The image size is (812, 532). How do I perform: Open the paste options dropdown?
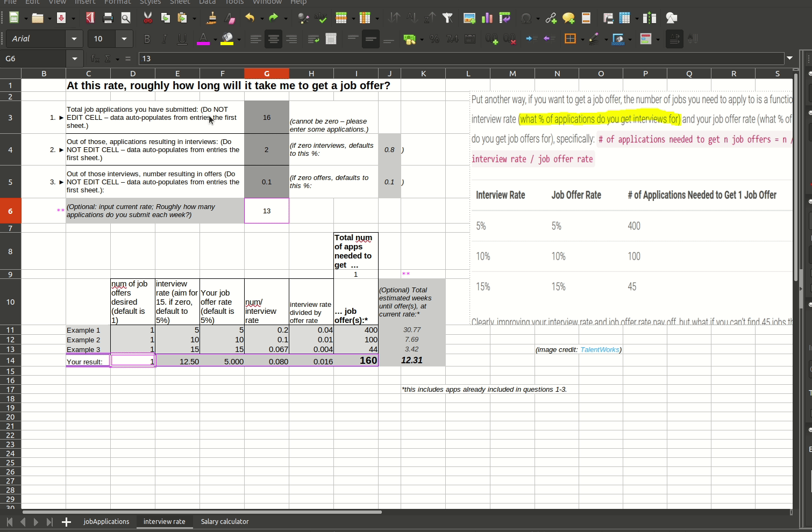[x=195, y=18]
